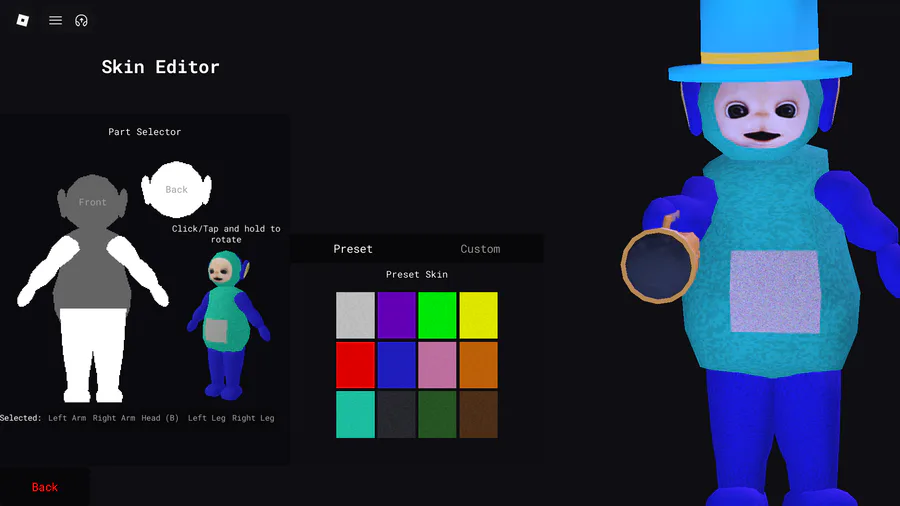Pick the bright green preset skin
Screen dimensions: 900x506
tap(437, 315)
